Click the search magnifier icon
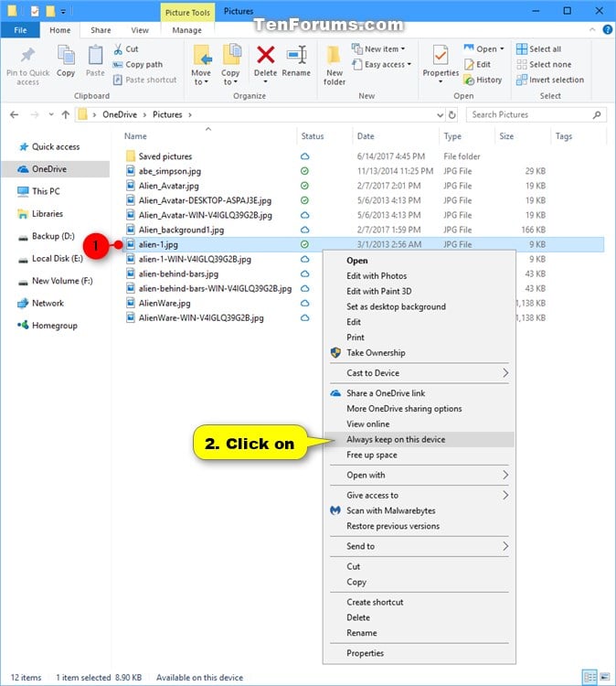 click(597, 114)
